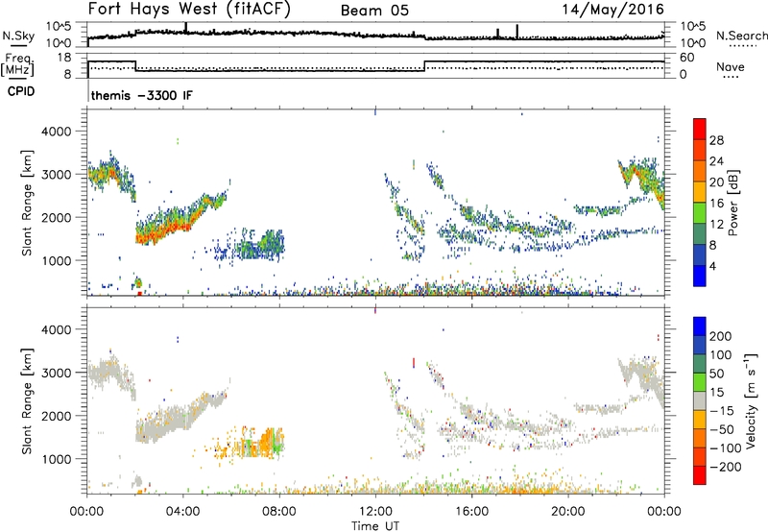Click the date "14/May/2016"
The height and width of the screenshot is (532, 768).
pos(612,10)
